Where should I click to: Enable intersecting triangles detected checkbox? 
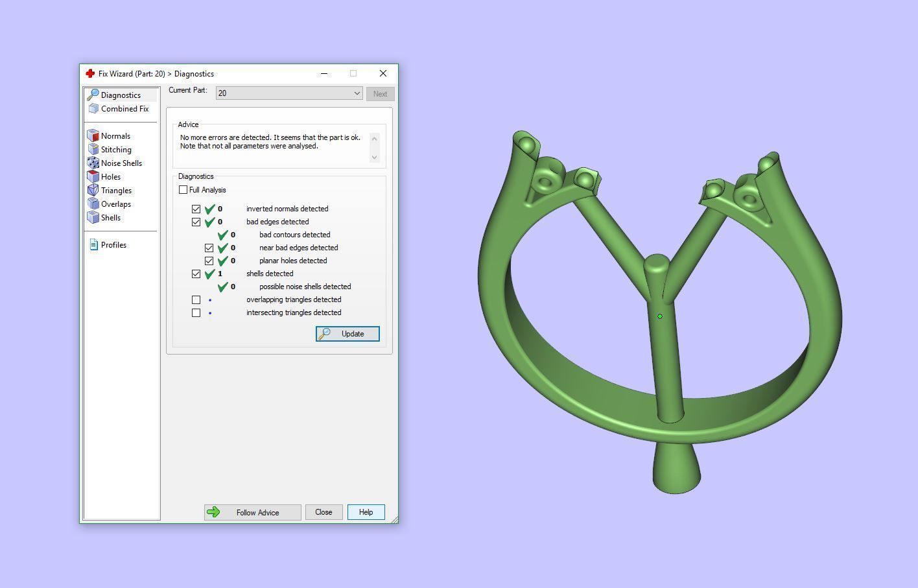pyautogui.click(x=196, y=313)
